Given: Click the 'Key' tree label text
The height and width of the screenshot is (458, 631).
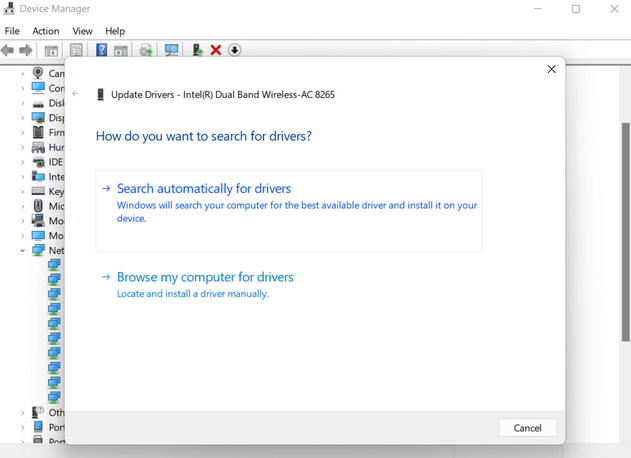Looking at the screenshot, I should pyautogui.click(x=56, y=192).
